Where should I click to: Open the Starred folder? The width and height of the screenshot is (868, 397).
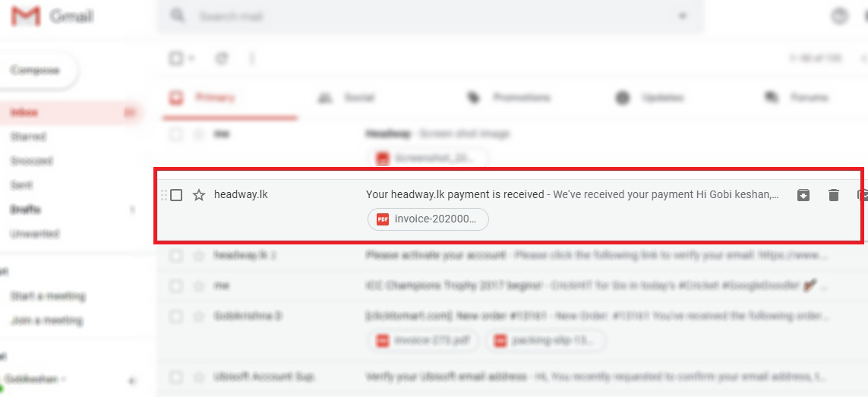[x=27, y=137]
